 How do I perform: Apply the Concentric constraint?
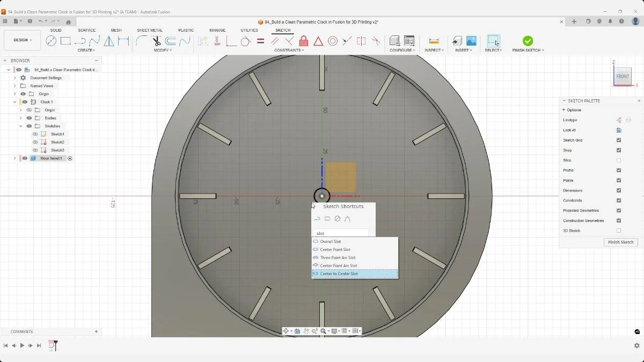[x=332, y=41]
